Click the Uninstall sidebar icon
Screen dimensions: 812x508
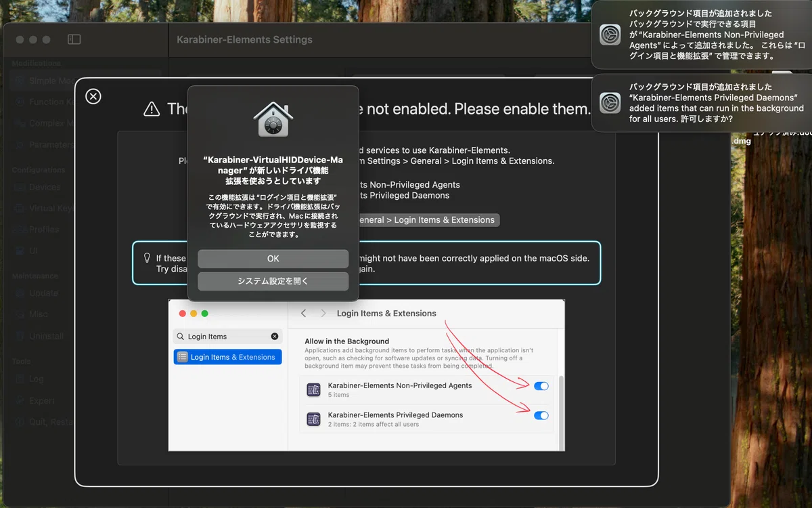pos(19,336)
